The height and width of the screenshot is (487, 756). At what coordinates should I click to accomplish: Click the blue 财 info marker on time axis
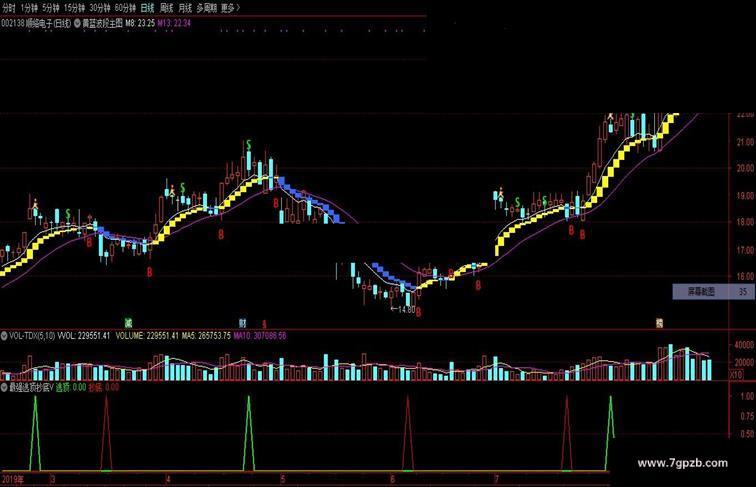pos(243,323)
